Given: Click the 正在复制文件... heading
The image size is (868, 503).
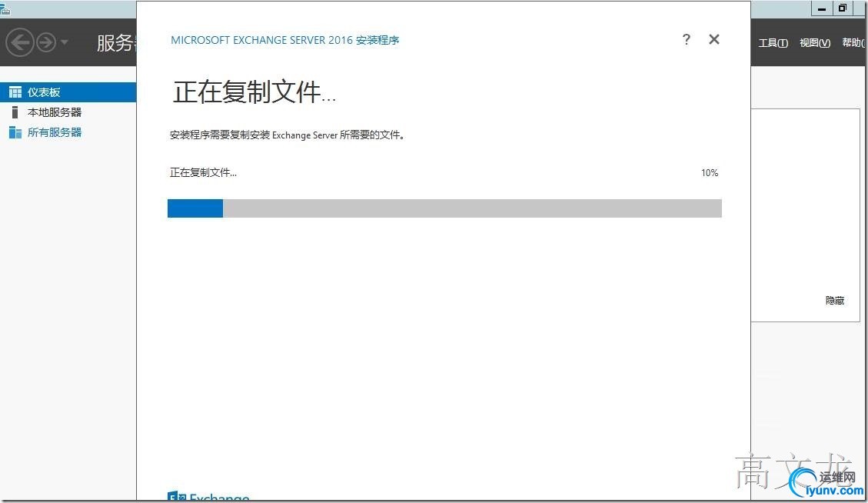Looking at the screenshot, I should tap(254, 92).
